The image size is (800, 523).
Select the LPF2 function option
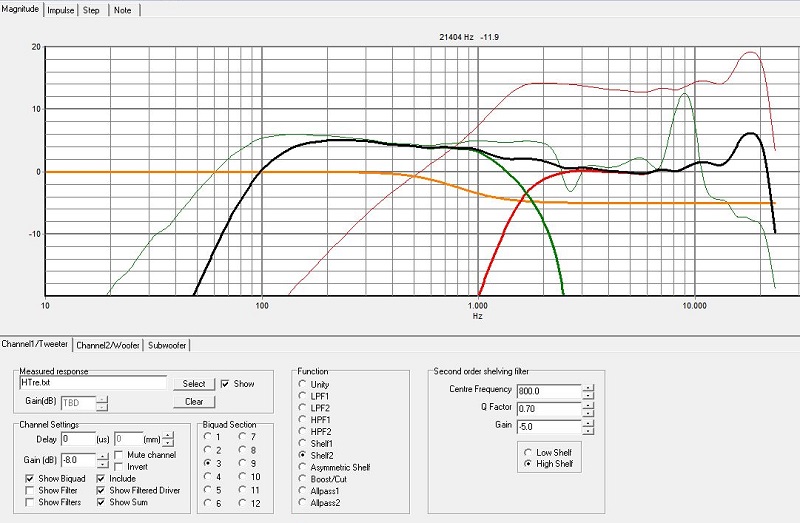point(303,410)
